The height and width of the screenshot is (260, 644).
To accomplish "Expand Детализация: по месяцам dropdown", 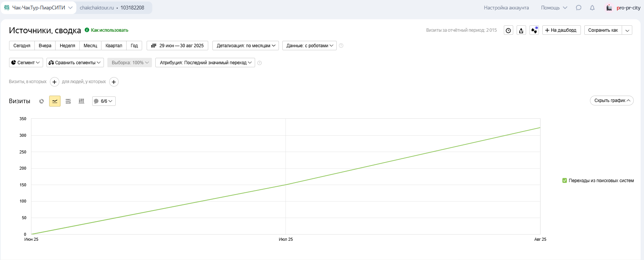I will (x=246, y=46).
